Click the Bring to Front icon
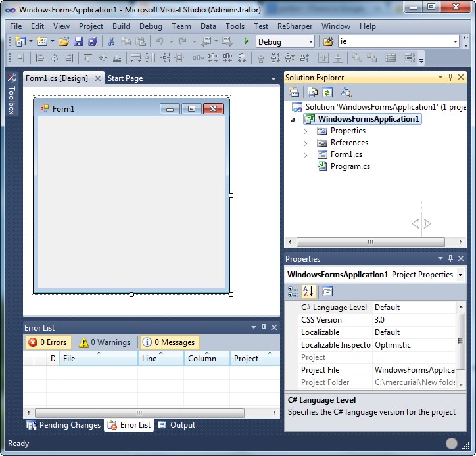The image size is (476, 456). [x=357, y=57]
